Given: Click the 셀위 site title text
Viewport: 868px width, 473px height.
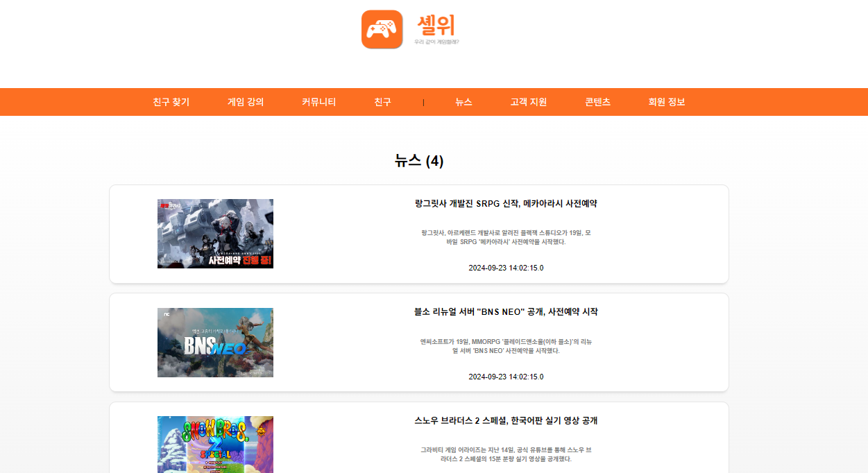Looking at the screenshot, I should [x=436, y=26].
